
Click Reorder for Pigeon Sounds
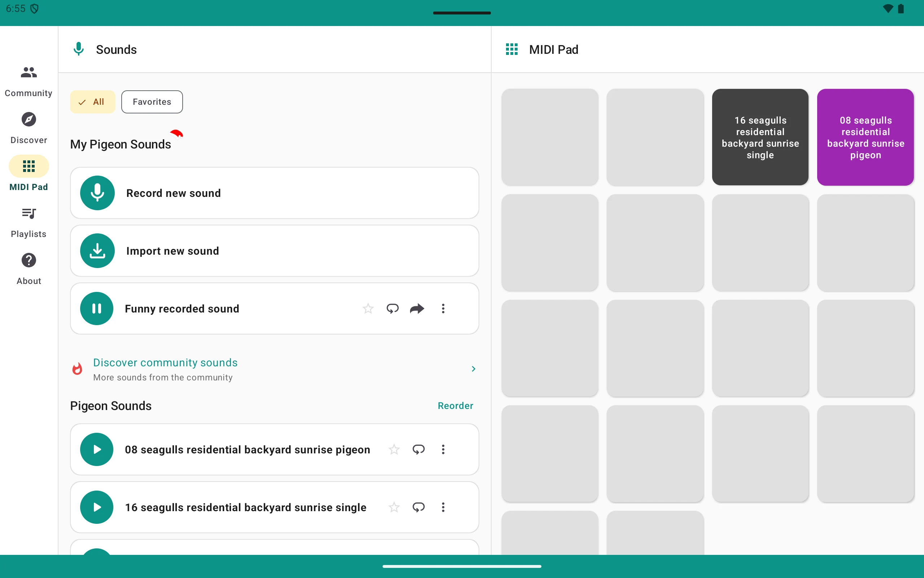[x=456, y=406]
